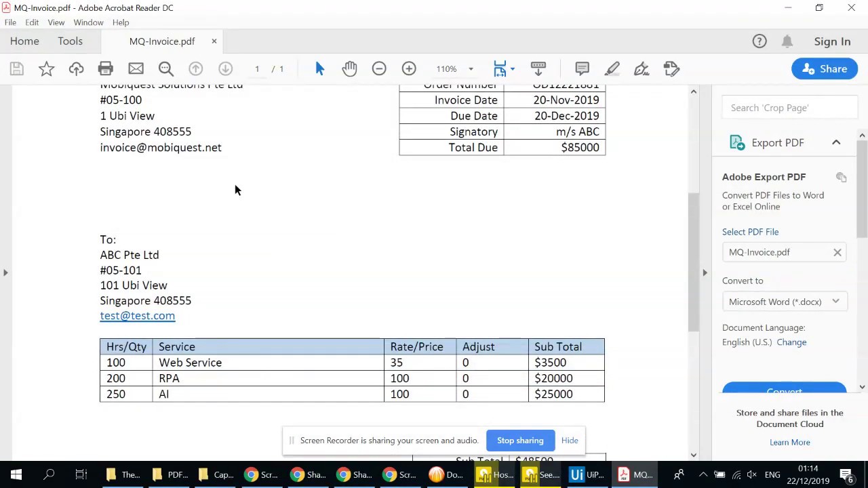
Task: Hide the screen sharing notification
Action: pos(570,441)
